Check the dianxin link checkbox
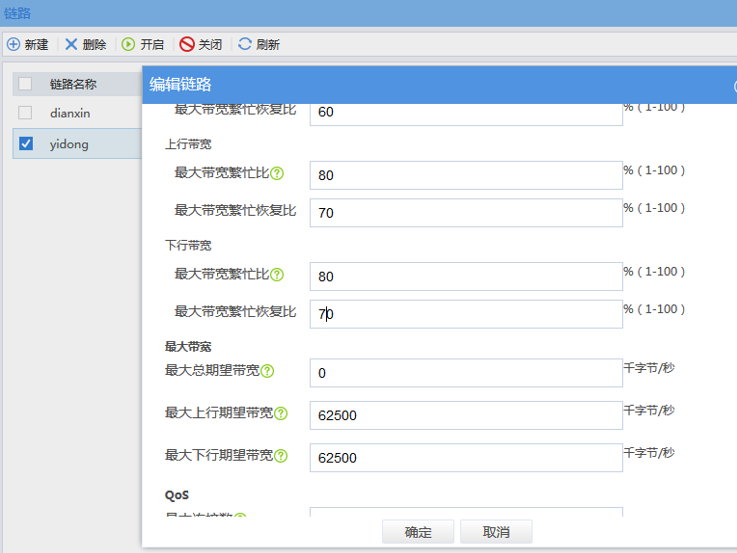Screen dimensions: 737x553 pyautogui.click(x=26, y=113)
